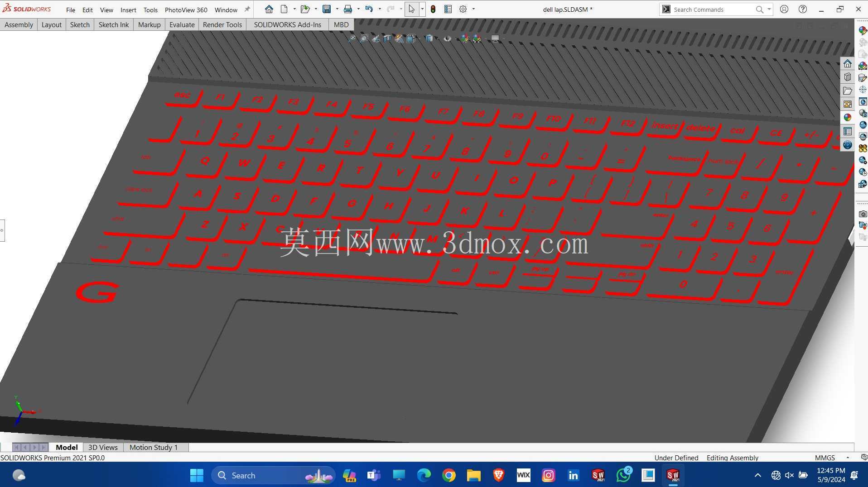Screen dimensions: 868x487
Task: Toggle the Select cursor tool
Action: tap(411, 9)
